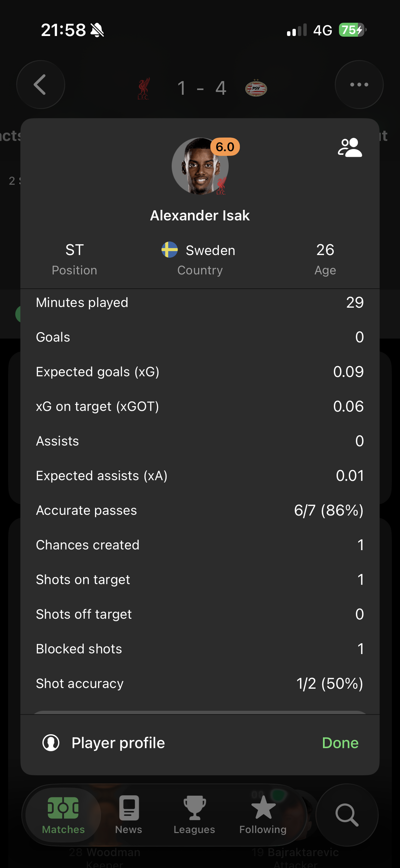400x868 pixels.
Task: Open the three-dot more options menu
Action: click(359, 85)
